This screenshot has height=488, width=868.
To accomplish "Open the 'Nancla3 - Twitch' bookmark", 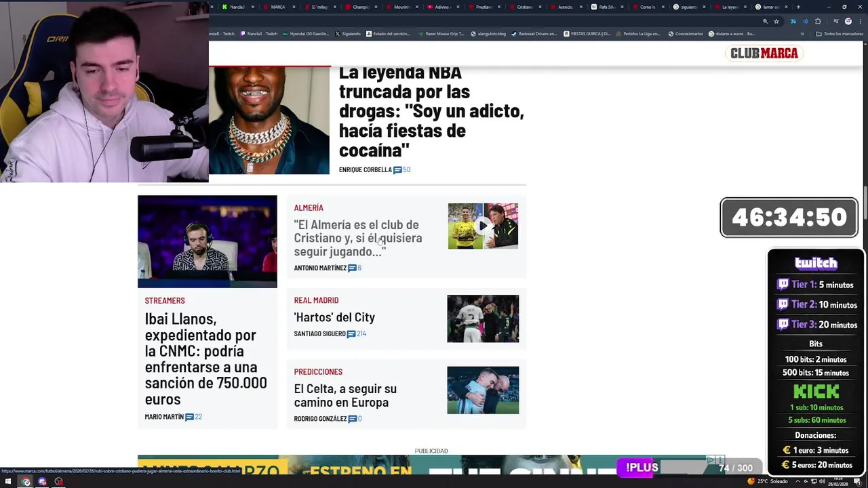I will click(259, 34).
